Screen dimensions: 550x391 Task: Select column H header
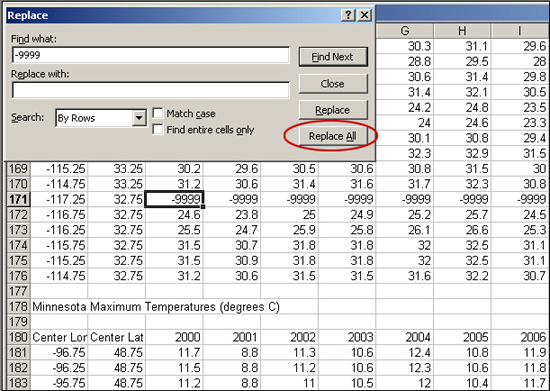[x=462, y=31]
